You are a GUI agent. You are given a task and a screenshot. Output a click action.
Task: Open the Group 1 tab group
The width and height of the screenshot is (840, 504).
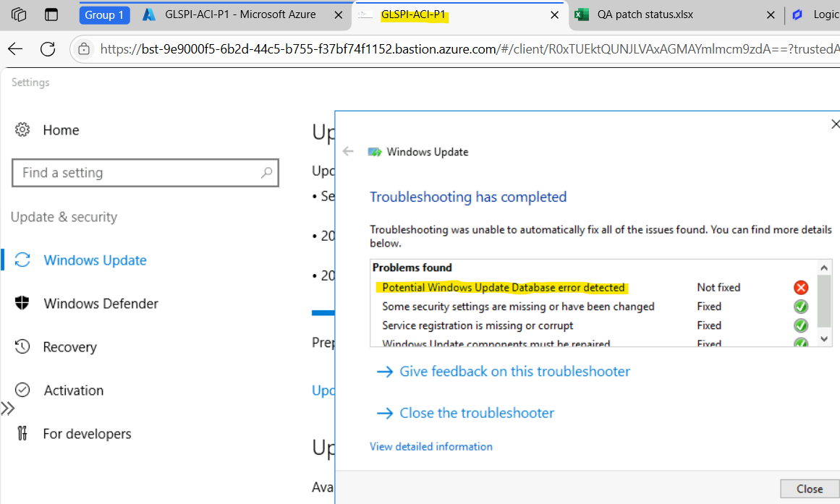pyautogui.click(x=104, y=15)
